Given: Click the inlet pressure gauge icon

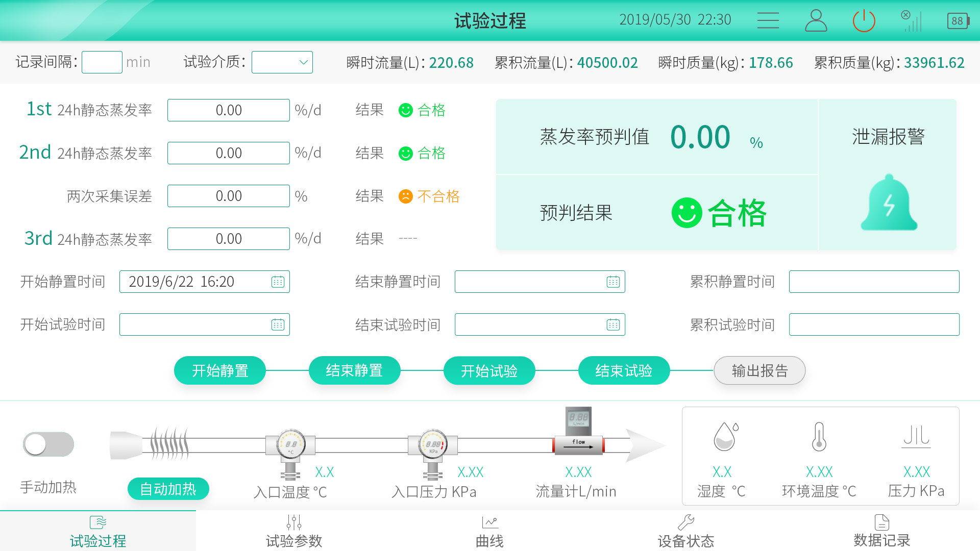Looking at the screenshot, I should tap(433, 445).
